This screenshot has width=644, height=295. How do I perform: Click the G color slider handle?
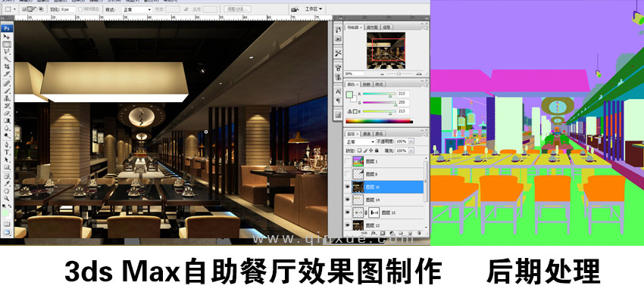pos(395,104)
